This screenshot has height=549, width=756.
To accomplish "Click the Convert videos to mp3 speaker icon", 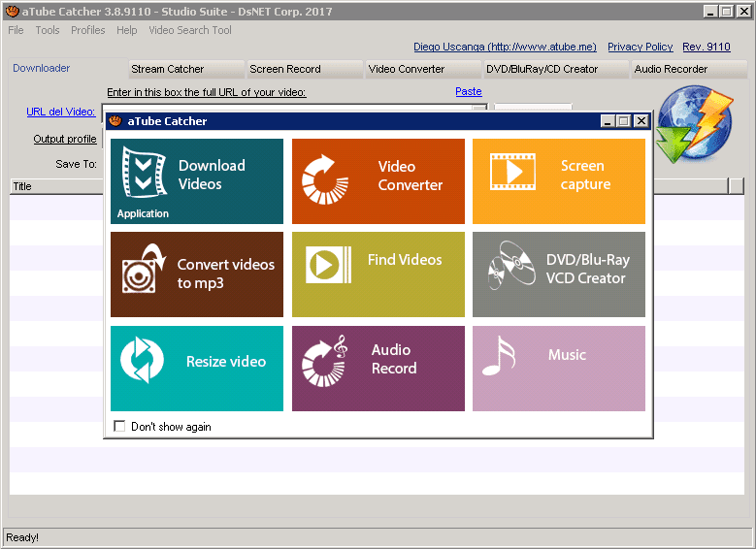I will pos(144,269).
